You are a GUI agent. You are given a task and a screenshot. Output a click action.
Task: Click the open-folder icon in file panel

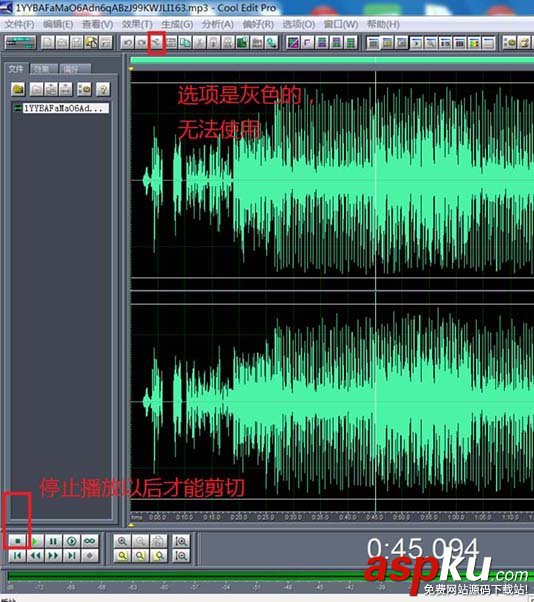[18, 89]
